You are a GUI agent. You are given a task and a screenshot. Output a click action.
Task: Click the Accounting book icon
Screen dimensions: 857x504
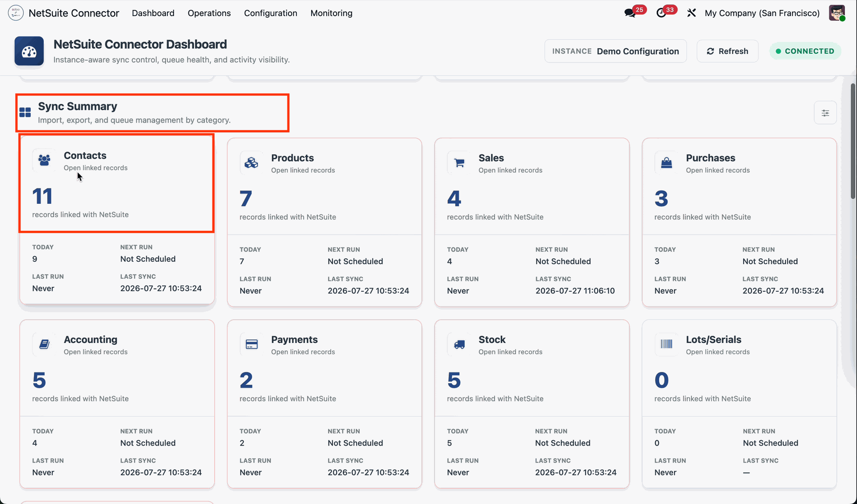click(x=44, y=344)
